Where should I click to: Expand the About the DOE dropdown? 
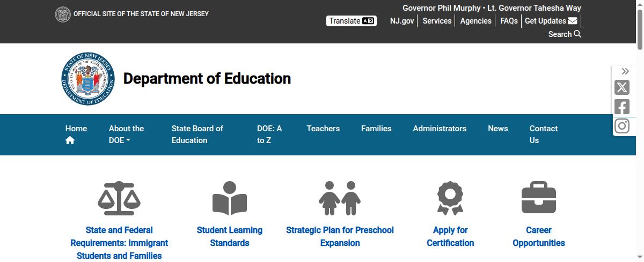click(x=126, y=134)
